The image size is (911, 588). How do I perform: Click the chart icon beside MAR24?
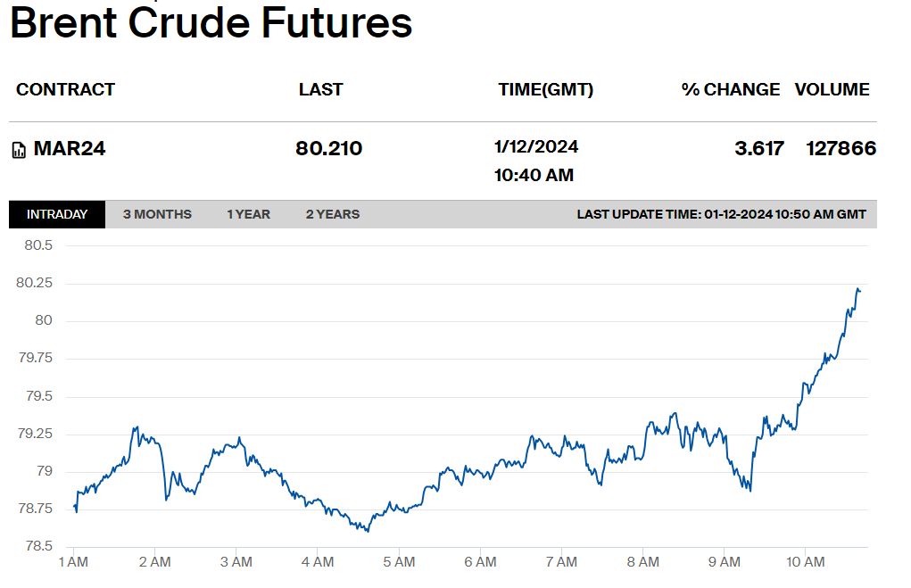tap(19, 150)
